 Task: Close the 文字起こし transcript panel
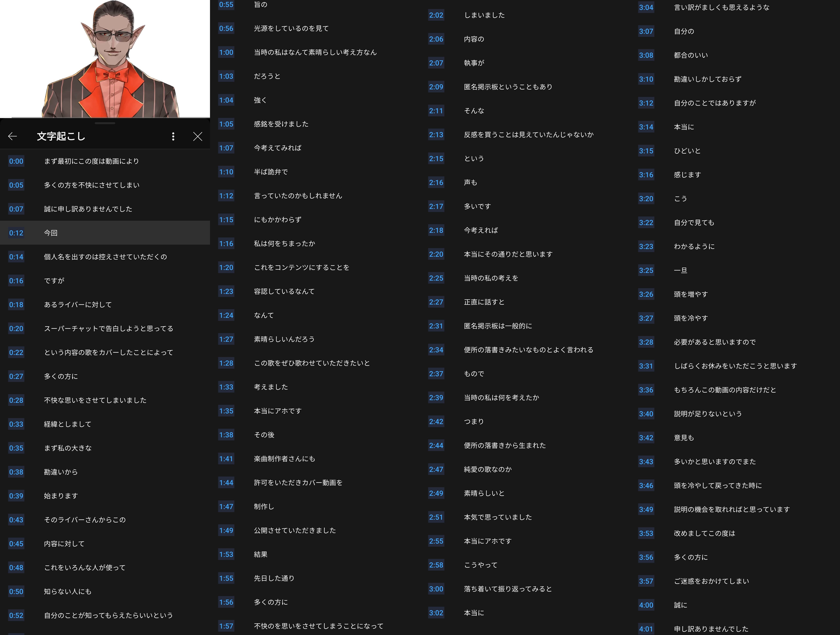point(197,136)
